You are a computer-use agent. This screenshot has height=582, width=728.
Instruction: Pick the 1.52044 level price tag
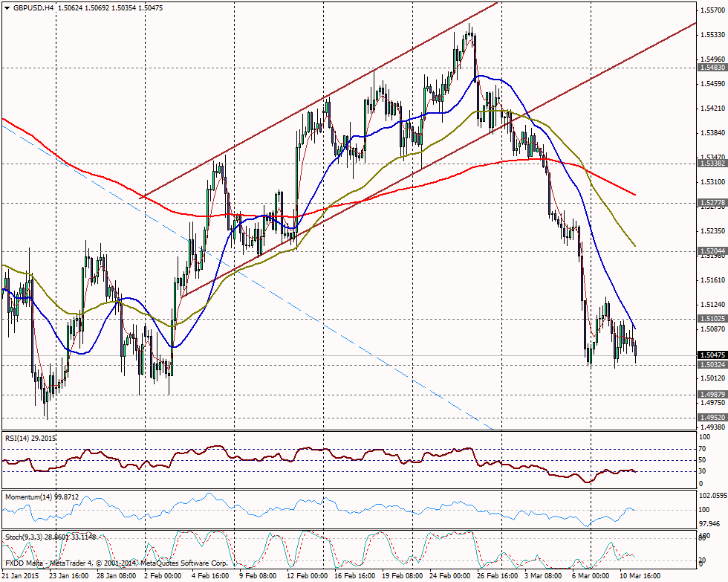(x=711, y=252)
